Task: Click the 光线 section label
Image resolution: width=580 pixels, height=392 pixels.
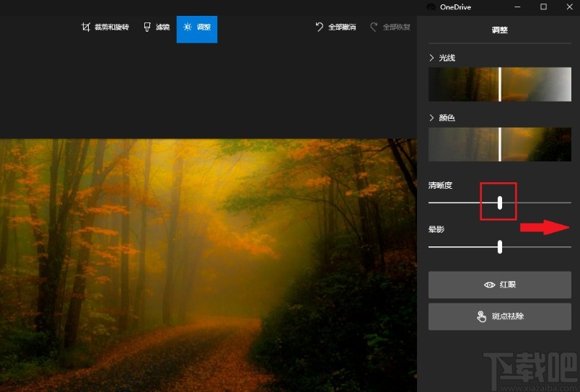Action: [x=447, y=58]
